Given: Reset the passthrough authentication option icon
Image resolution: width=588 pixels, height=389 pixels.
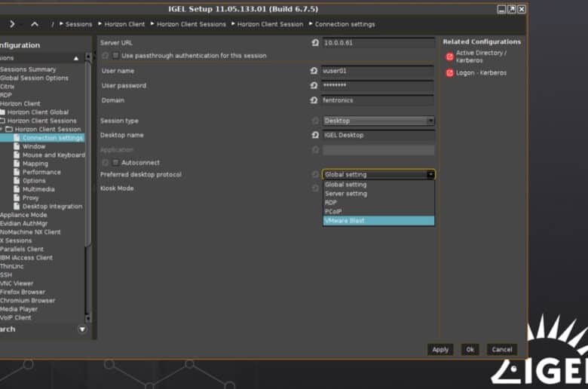Looking at the screenshot, I should pyautogui.click(x=105, y=56).
